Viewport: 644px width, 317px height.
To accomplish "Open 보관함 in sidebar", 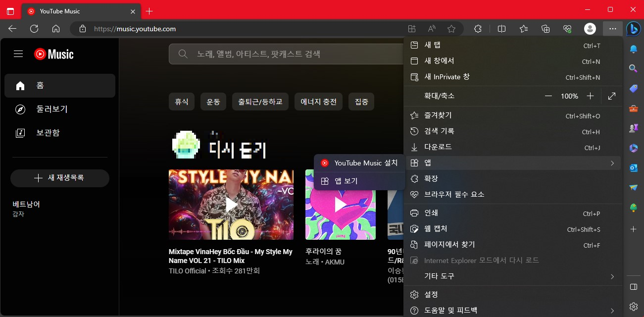I will (x=60, y=133).
